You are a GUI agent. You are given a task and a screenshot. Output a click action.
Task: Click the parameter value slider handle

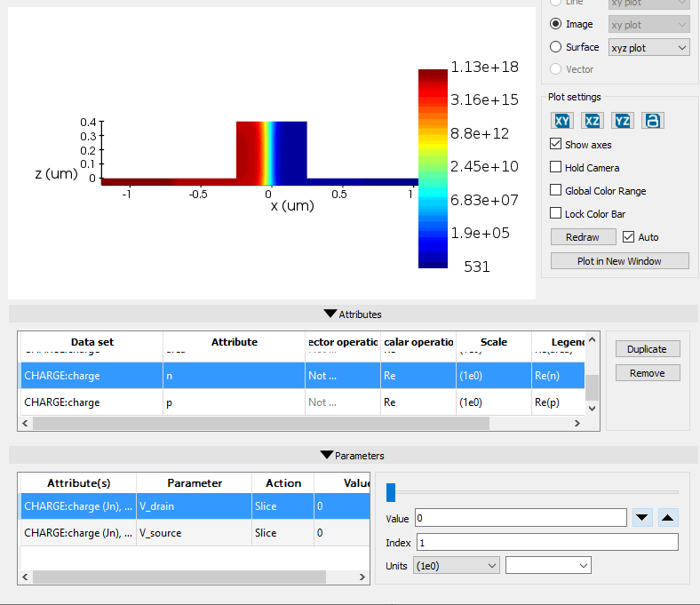[391, 492]
